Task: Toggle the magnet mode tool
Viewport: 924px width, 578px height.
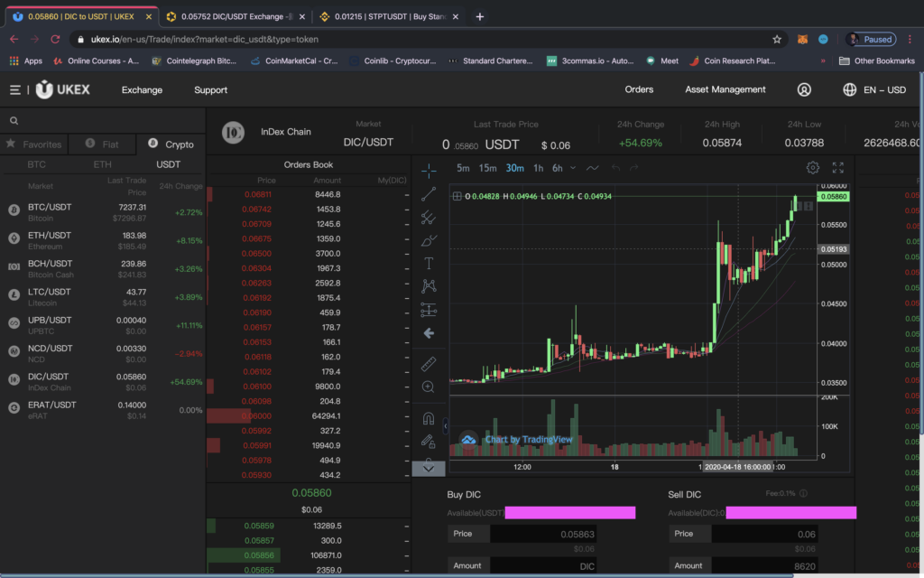Action: (429, 418)
